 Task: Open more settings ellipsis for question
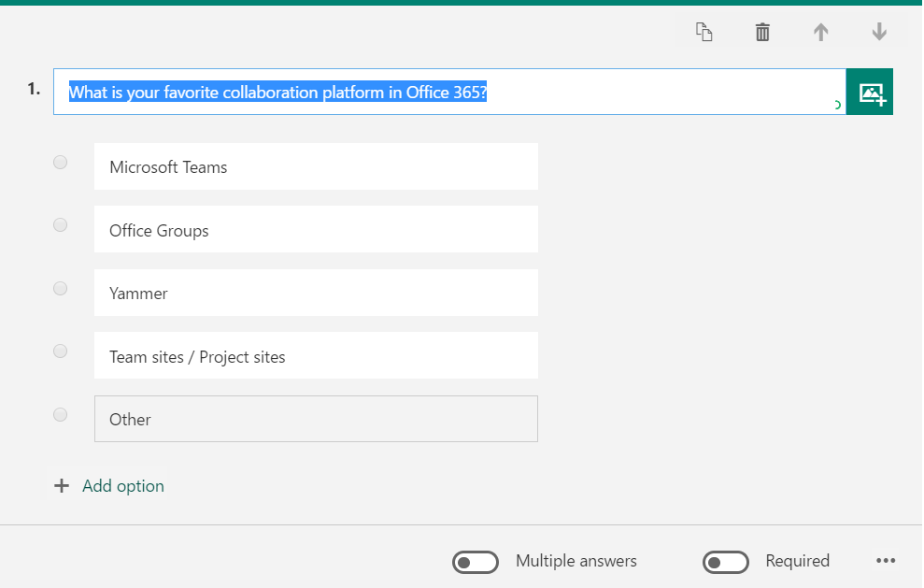[x=886, y=561]
